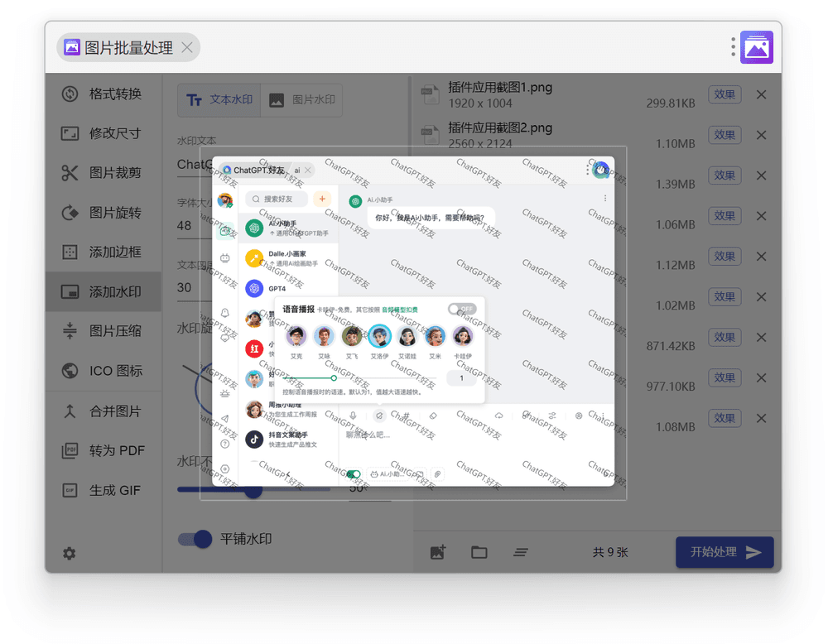The image size is (828, 644).
Task: Select file name 插件应用截图1.png
Action: pos(500,87)
